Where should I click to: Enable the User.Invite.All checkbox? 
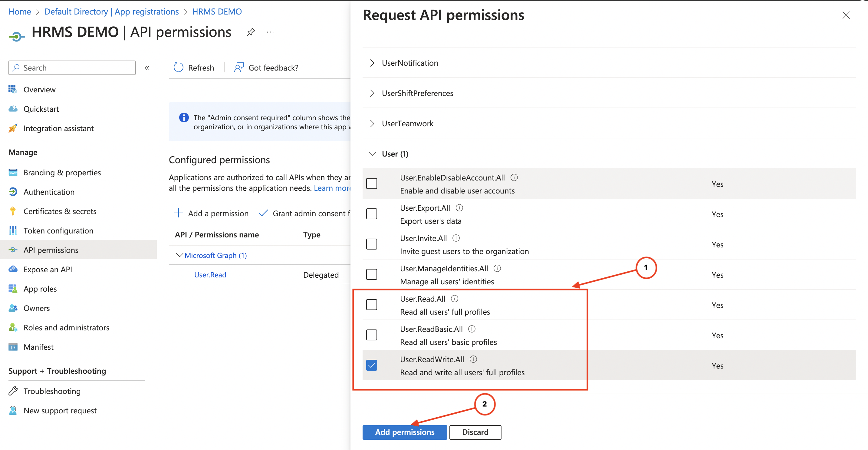click(x=372, y=244)
